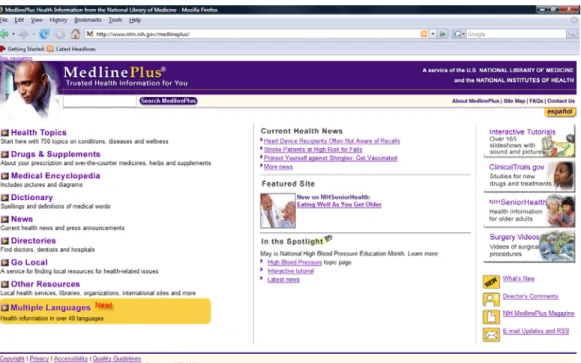Click the browser Forward arrow button
581x363 pixels.
pos(23,34)
